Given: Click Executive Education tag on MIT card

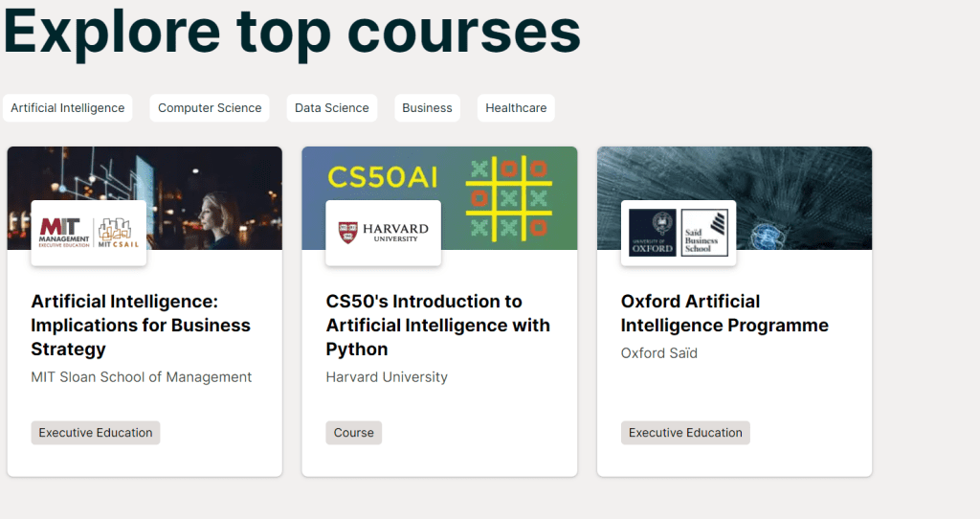Looking at the screenshot, I should [96, 433].
